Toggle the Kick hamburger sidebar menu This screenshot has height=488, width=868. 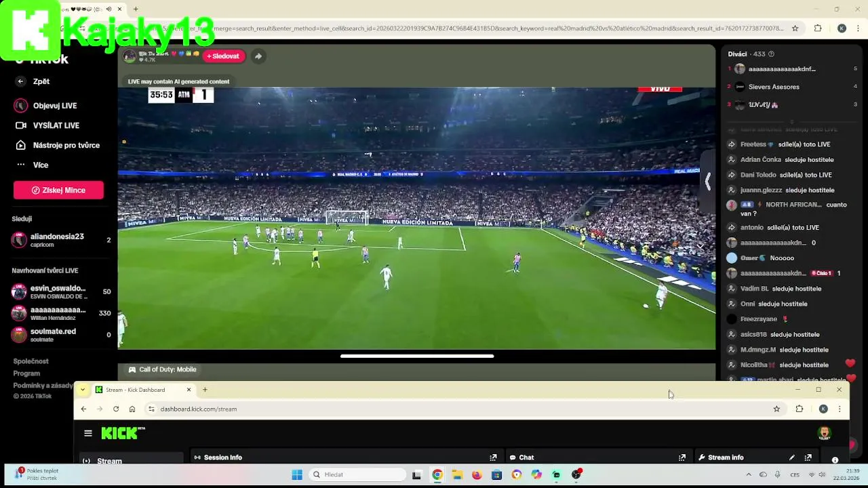tap(88, 433)
